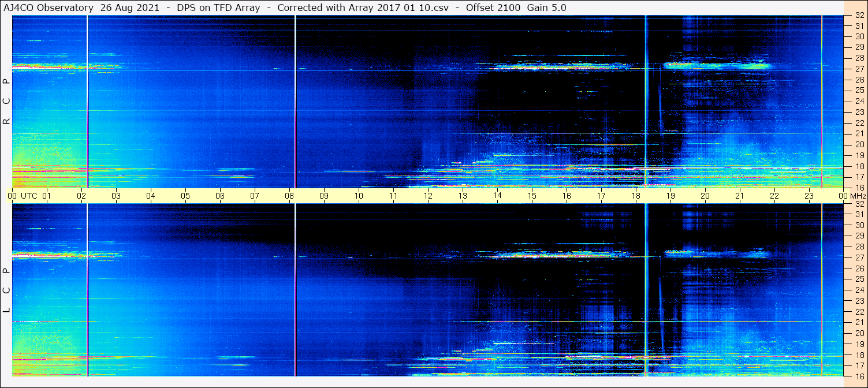Viewport: 868px width, 388px height.
Task: Click the 21 MHz label of the RCP panel
Action: 859,133
